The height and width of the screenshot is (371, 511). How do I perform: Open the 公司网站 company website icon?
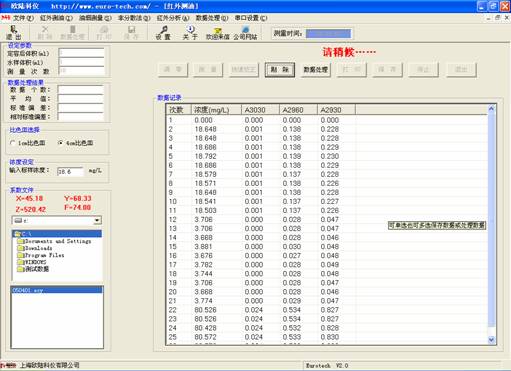(245, 33)
